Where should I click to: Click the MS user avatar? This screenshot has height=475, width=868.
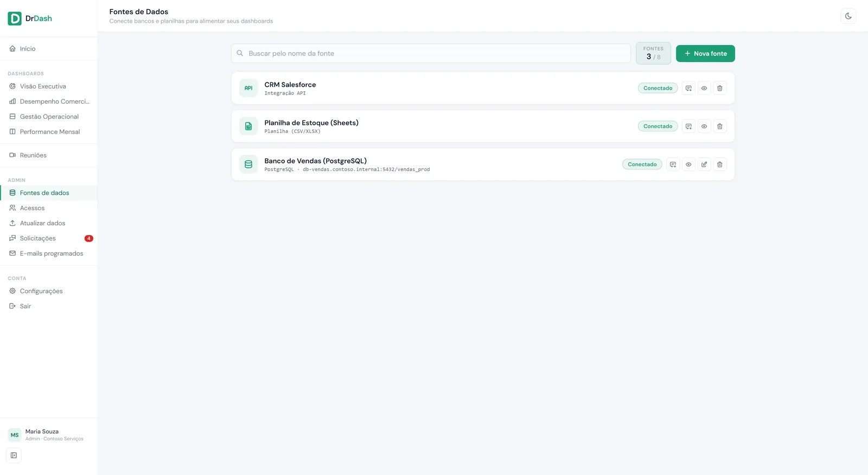click(15, 435)
